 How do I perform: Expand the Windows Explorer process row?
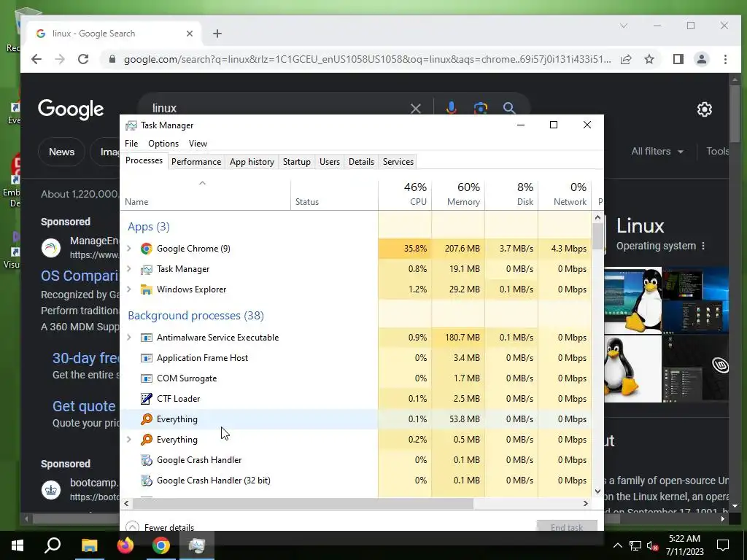click(128, 289)
